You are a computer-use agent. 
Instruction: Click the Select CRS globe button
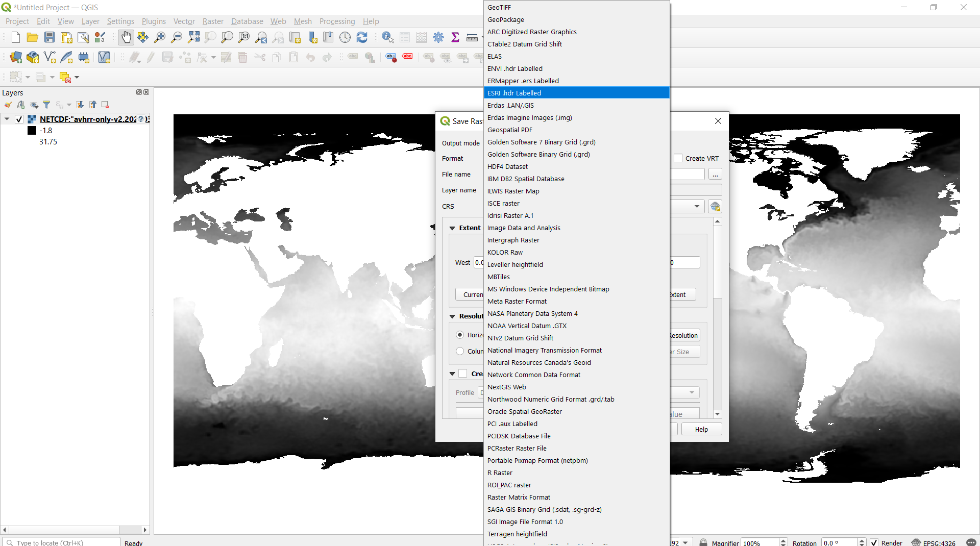715,206
